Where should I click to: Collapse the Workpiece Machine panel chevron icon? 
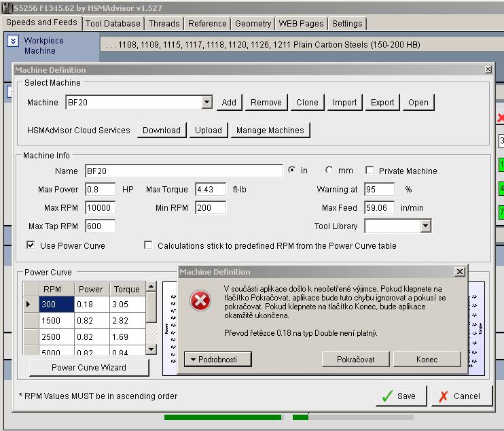click(13, 41)
